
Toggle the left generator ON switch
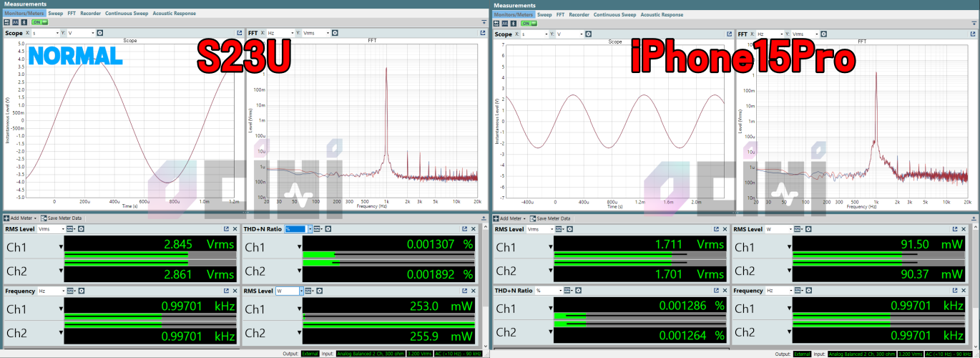click(x=39, y=23)
